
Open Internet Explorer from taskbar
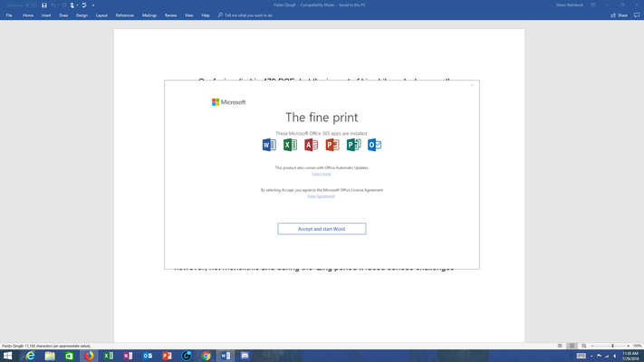click(x=31, y=356)
